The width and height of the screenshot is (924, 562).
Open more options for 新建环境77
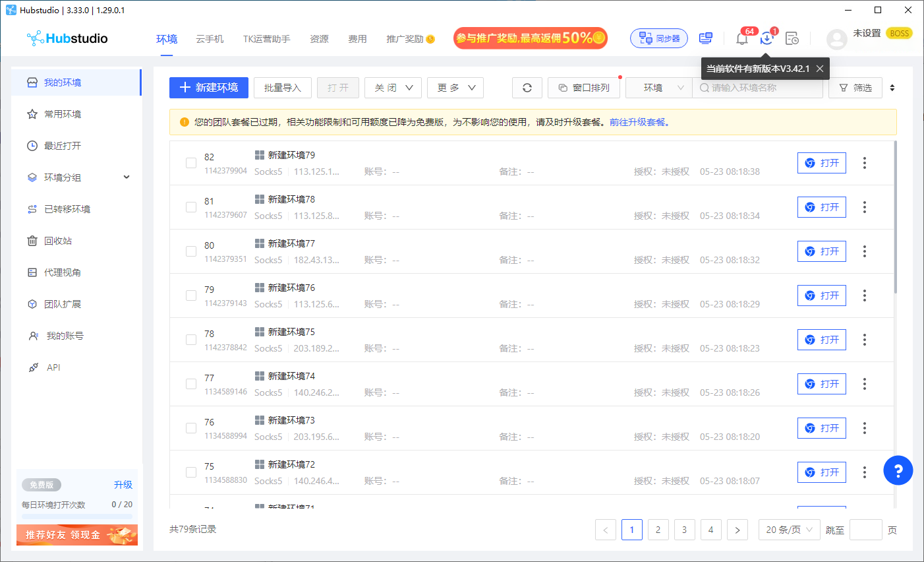click(865, 251)
